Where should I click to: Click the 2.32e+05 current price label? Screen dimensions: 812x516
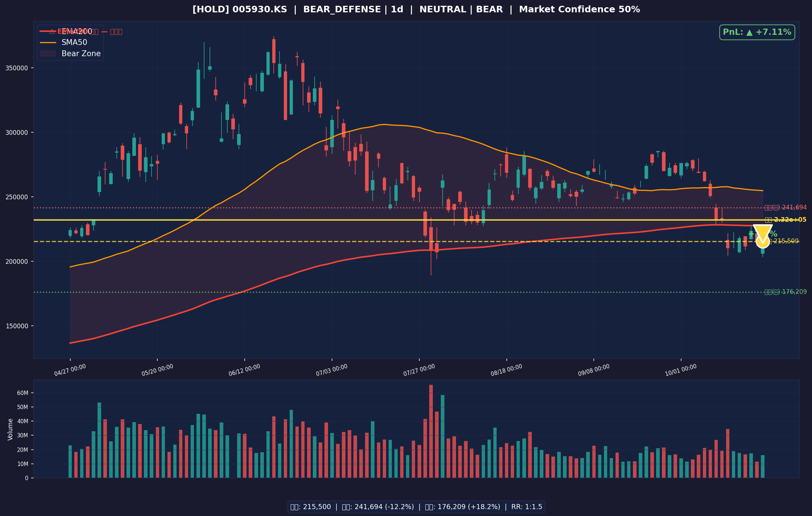pyautogui.click(x=786, y=220)
